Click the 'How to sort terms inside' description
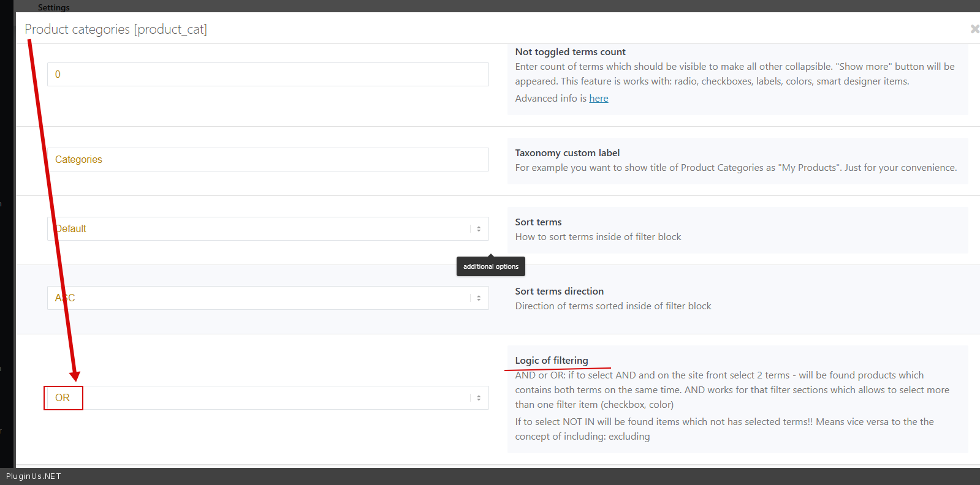The height and width of the screenshot is (485, 980). point(598,237)
